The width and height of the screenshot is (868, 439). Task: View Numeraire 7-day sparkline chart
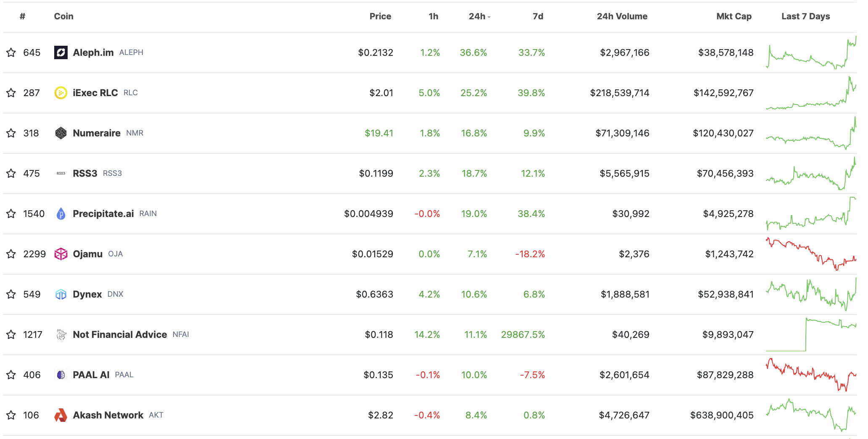[x=811, y=133]
